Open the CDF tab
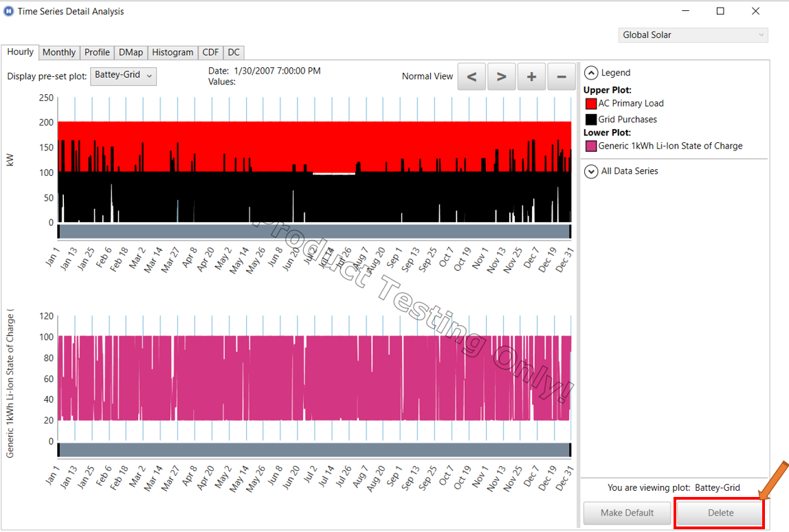The width and height of the screenshot is (789, 532). [210, 52]
